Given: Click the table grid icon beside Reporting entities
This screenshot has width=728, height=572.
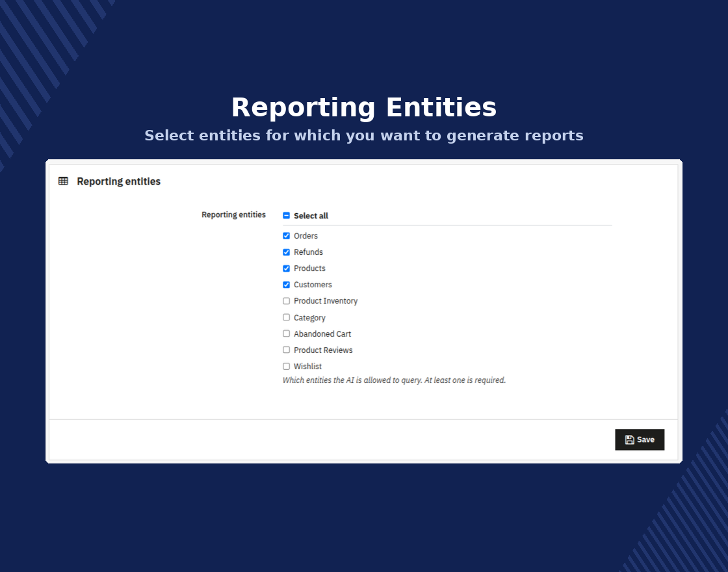Looking at the screenshot, I should point(63,181).
